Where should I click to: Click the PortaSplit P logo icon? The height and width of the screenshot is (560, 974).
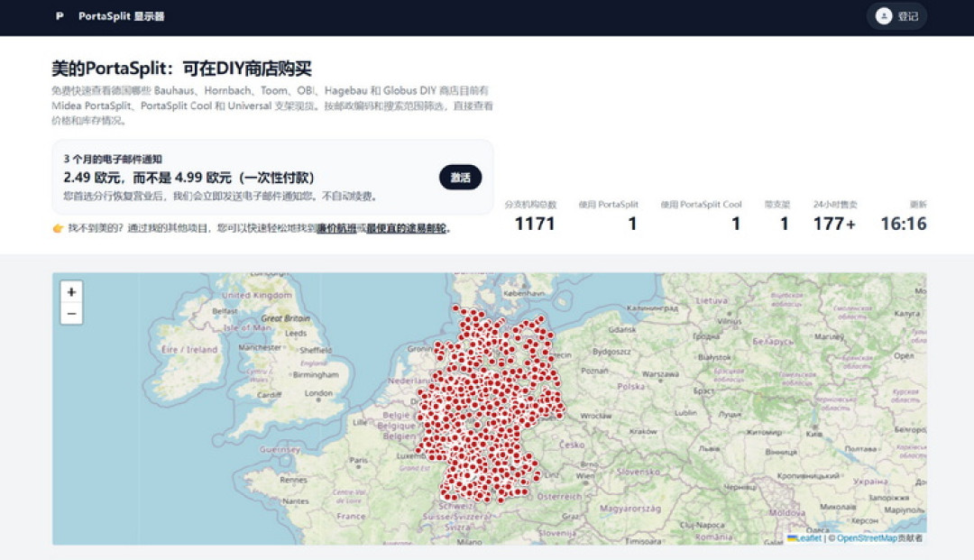point(59,16)
